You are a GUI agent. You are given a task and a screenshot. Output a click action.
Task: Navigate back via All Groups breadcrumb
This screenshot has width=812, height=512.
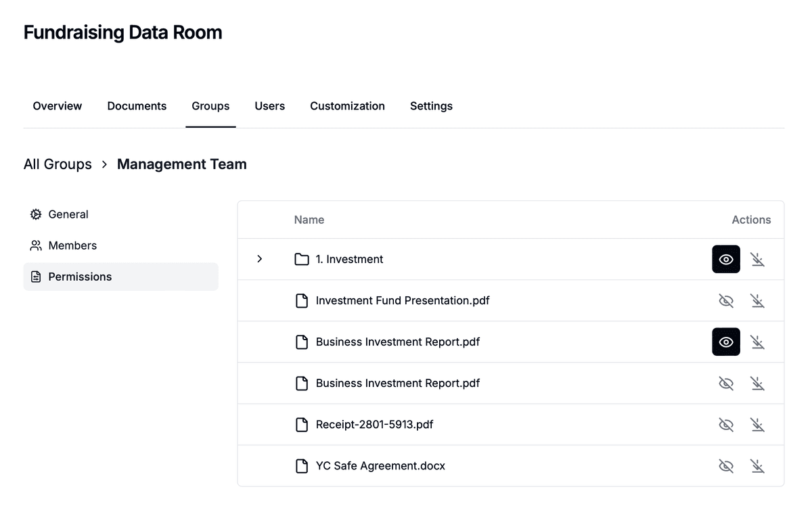(58, 164)
